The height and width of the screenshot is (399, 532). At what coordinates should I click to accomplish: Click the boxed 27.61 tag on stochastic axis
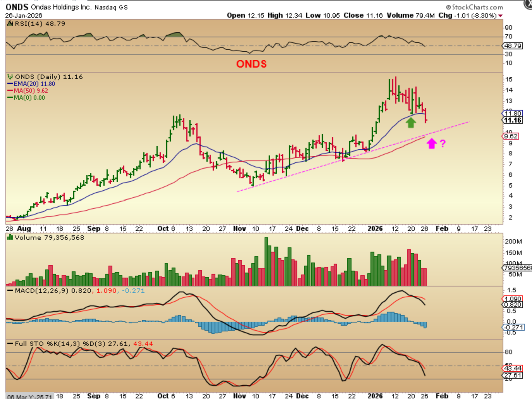[x=512, y=375]
